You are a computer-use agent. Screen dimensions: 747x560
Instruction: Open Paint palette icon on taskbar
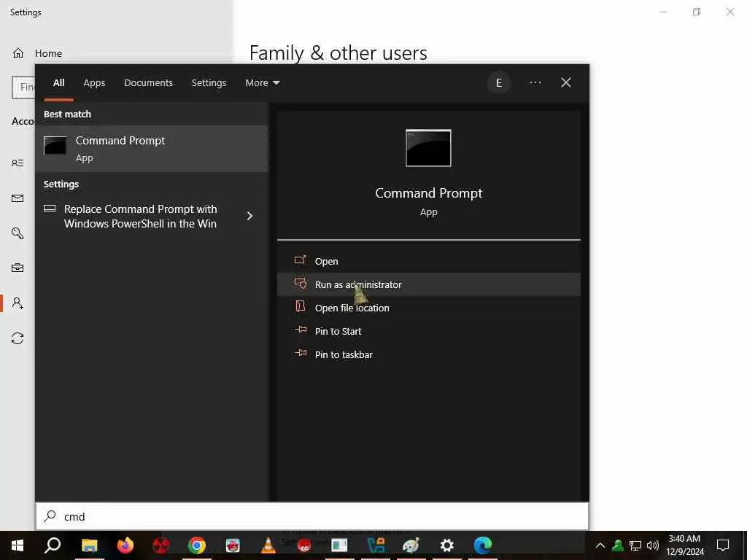pos(411,545)
